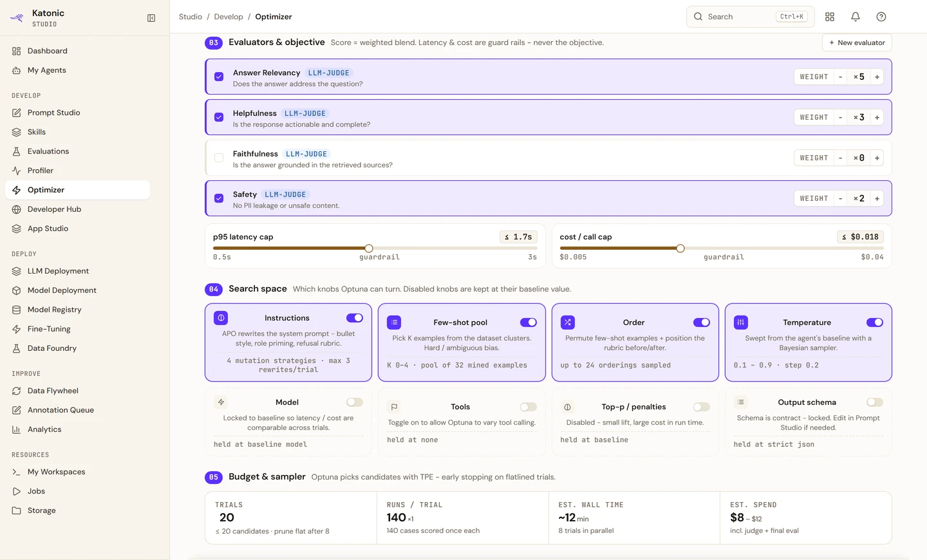The width and height of the screenshot is (927, 560).
Task: Open Annotation Queue
Action: [x=77, y=410]
